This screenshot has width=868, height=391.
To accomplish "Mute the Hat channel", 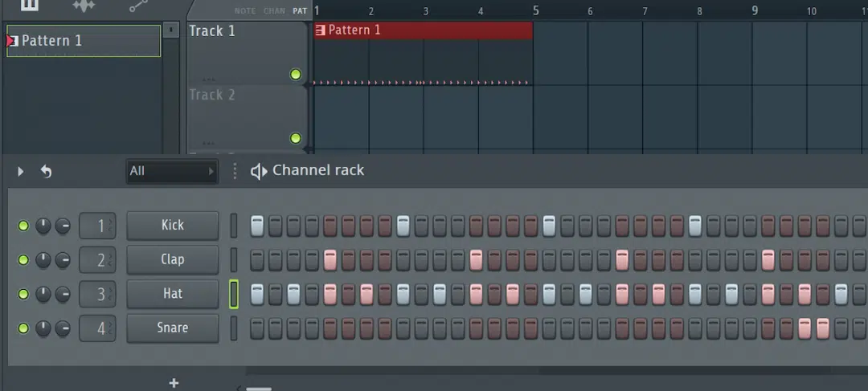I will point(23,294).
